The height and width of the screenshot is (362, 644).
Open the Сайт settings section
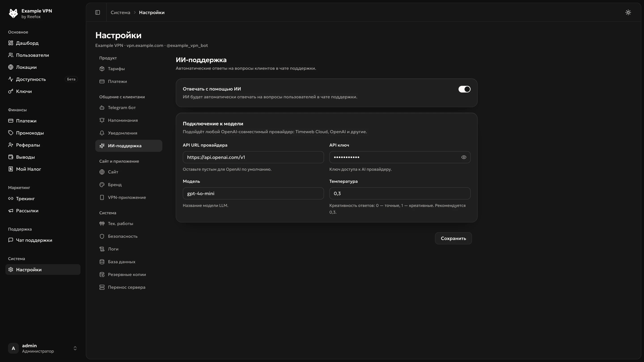[x=129, y=172]
